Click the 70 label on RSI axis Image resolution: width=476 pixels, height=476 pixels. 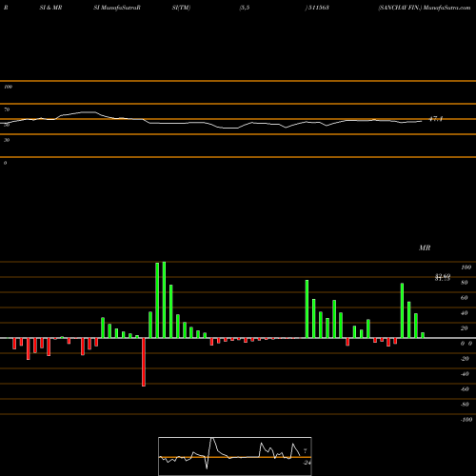tap(7, 109)
